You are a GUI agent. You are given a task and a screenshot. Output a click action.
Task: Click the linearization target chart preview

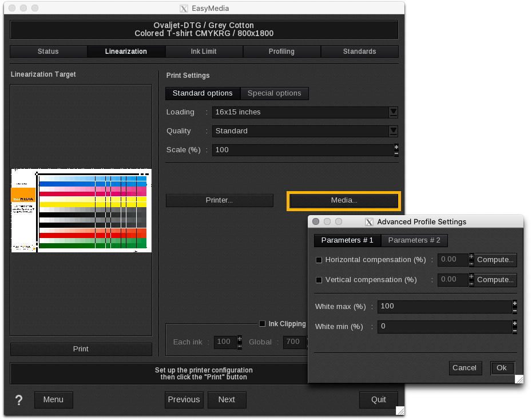81,211
